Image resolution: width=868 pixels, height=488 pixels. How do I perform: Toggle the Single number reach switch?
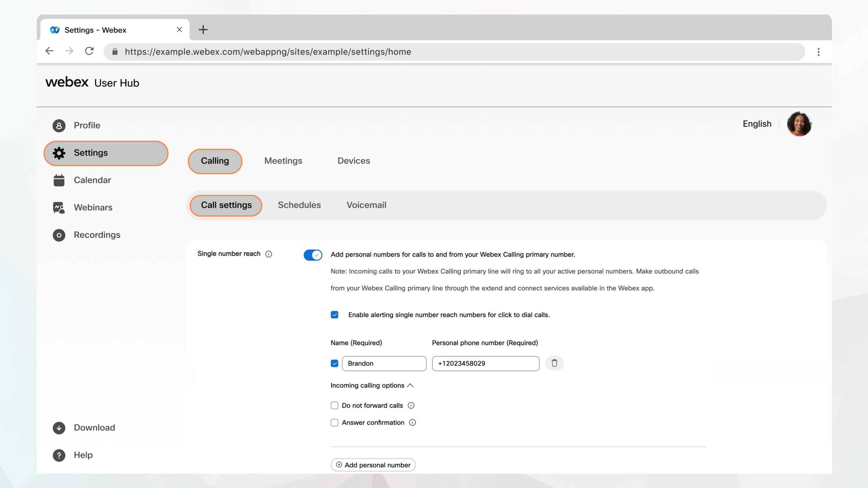click(313, 255)
